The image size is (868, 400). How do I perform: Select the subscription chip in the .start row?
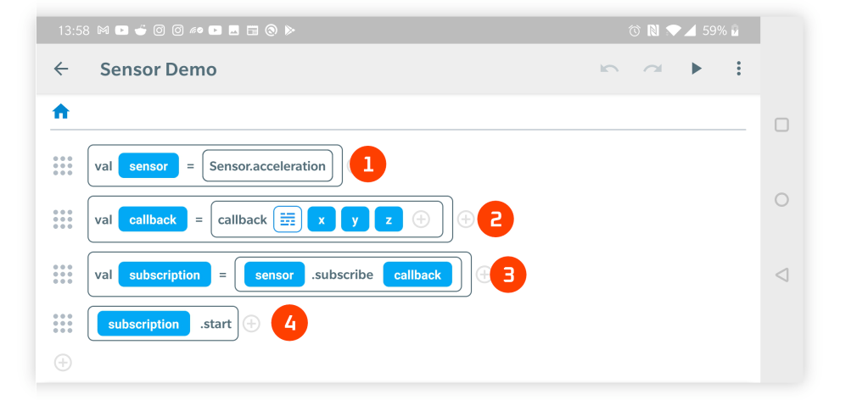click(x=143, y=324)
